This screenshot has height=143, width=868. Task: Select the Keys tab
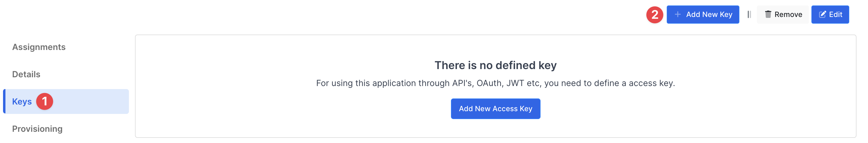coord(22,101)
